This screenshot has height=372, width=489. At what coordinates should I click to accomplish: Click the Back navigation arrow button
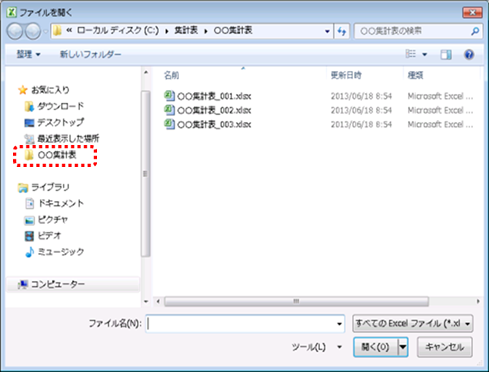(x=15, y=31)
